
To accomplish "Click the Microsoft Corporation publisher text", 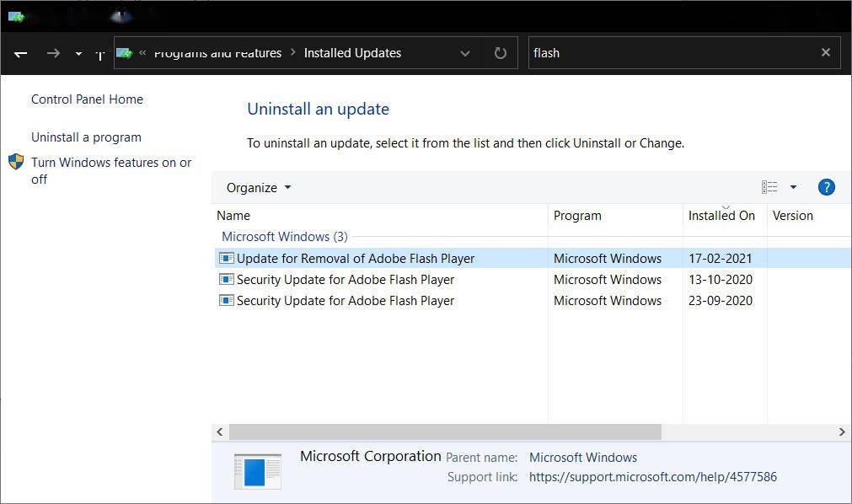I will click(x=371, y=456).
